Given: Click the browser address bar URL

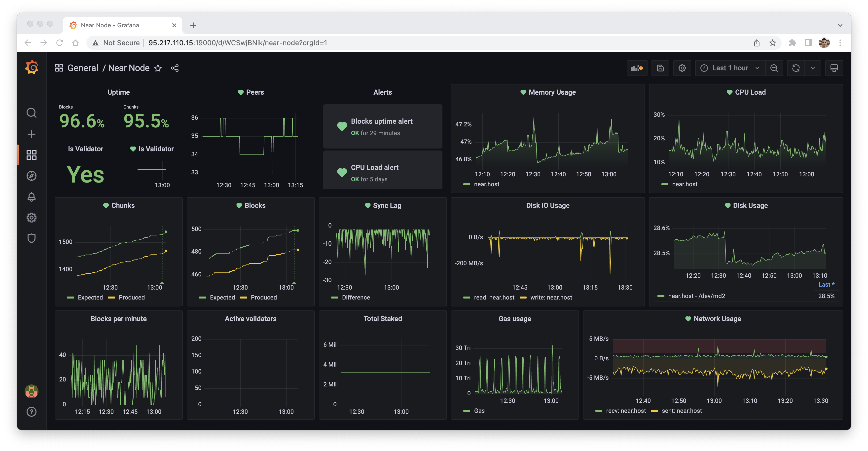Looking at the screenshot, I should pyautogui.click(x=238, y=43).
